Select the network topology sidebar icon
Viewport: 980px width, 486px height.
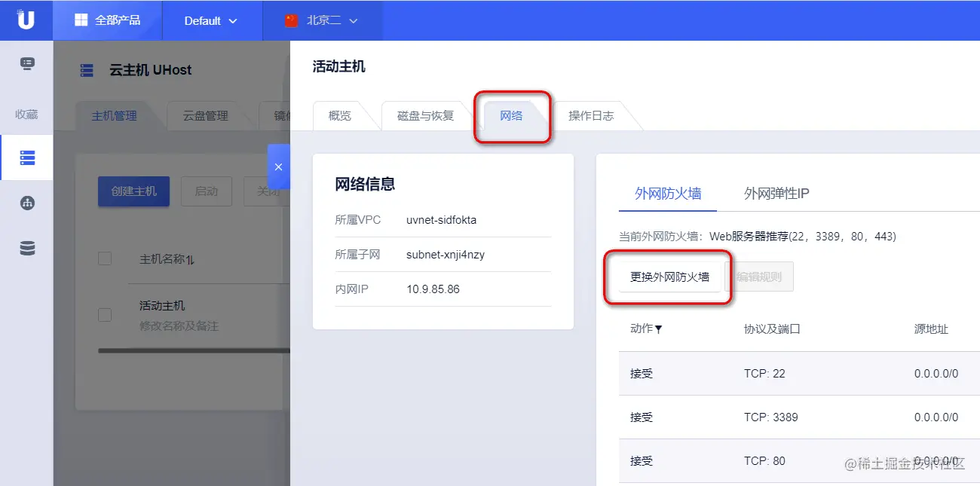[27, 203]
